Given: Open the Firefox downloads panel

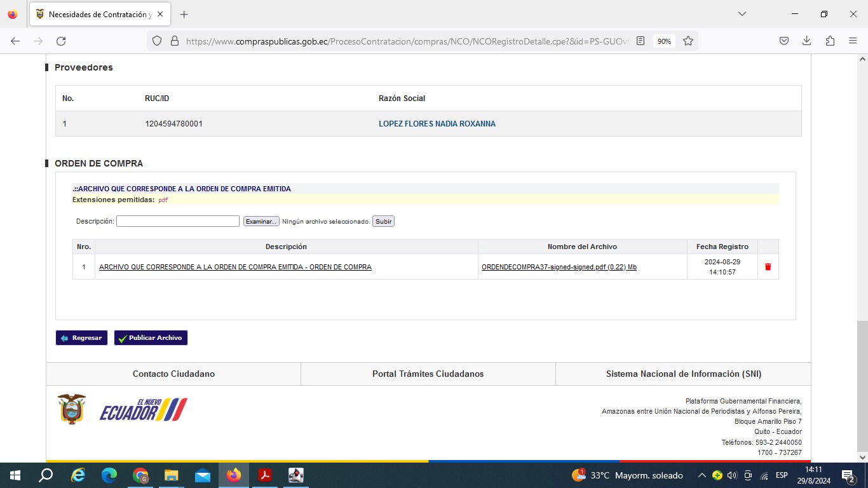Looking at the screenshot, I should pyautogui.click(x=806, y=41).
